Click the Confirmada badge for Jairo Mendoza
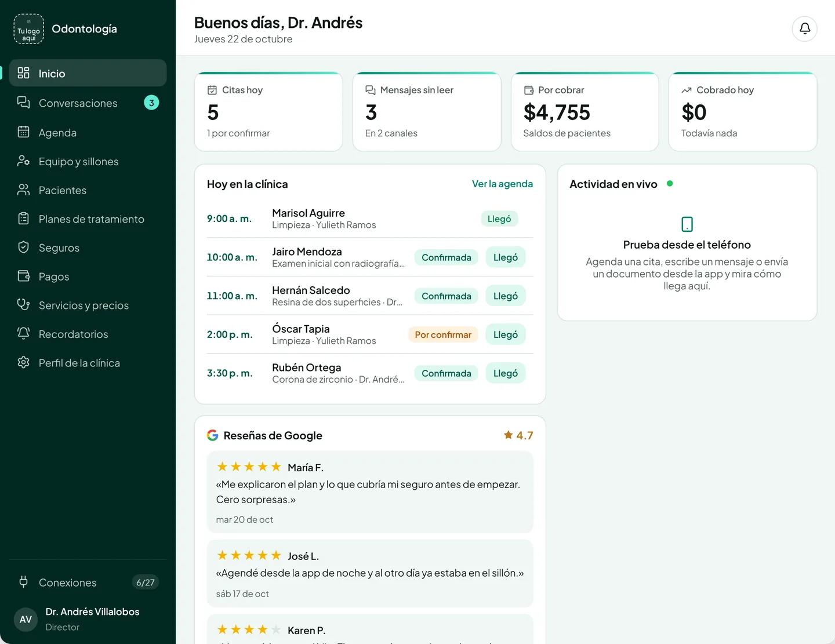Screen dimensions: 835x644 (x=446, y=257)
